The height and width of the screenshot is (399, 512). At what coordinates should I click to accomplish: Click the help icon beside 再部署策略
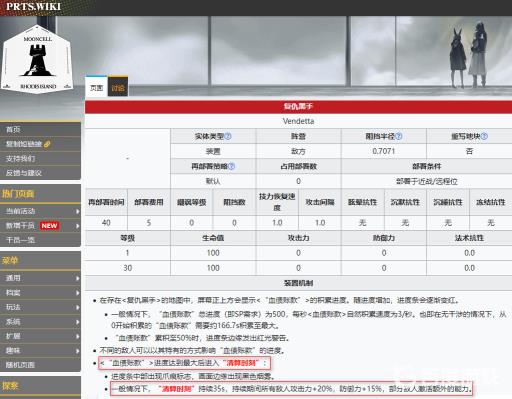(231, 166)
